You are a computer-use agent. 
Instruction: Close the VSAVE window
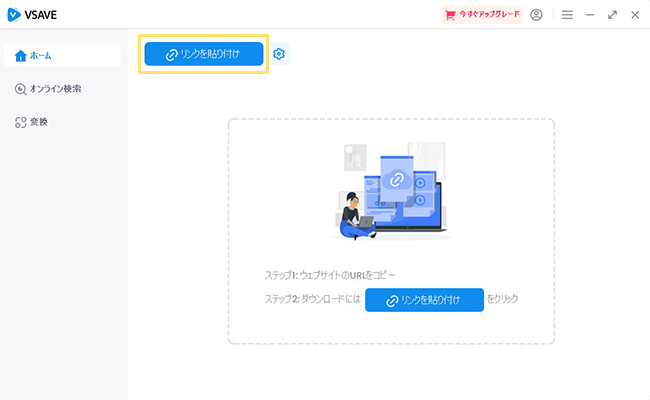click(x=635, y=15)
